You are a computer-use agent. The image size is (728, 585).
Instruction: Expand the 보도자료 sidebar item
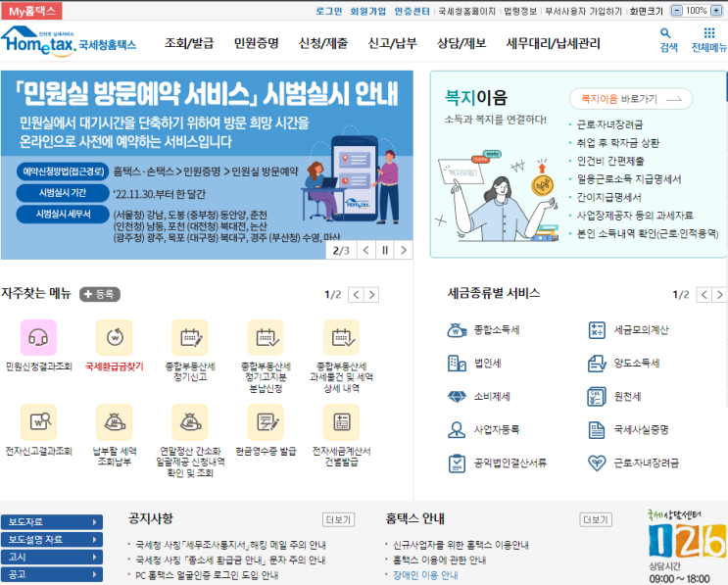click(52, 522)
